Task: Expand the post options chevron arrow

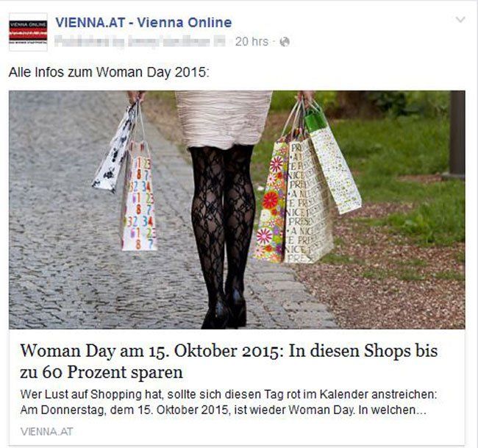Action: tap(460, 20)
